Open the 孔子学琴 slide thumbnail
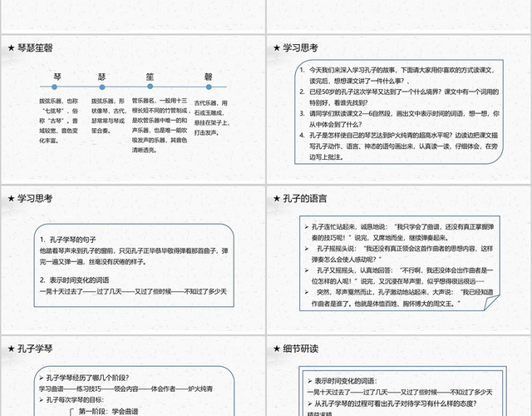Screen dimensions: 532x416 point(133,376)
